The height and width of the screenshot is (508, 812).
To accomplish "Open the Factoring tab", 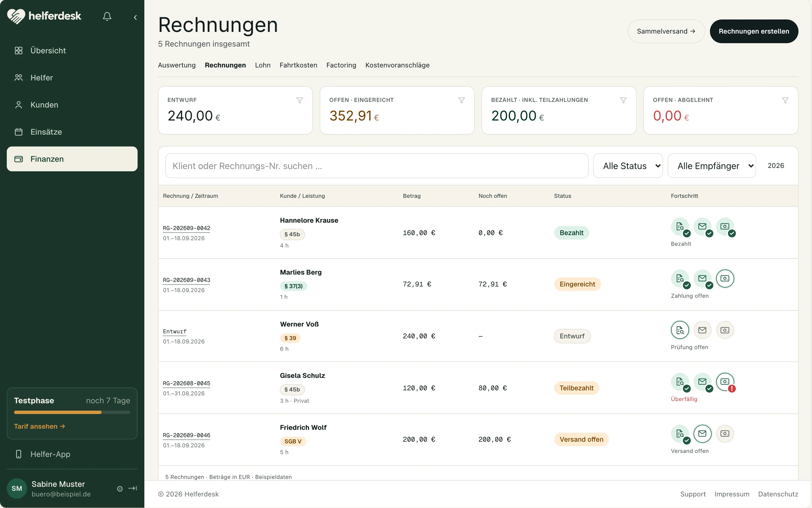I will [x=341, y=65].
